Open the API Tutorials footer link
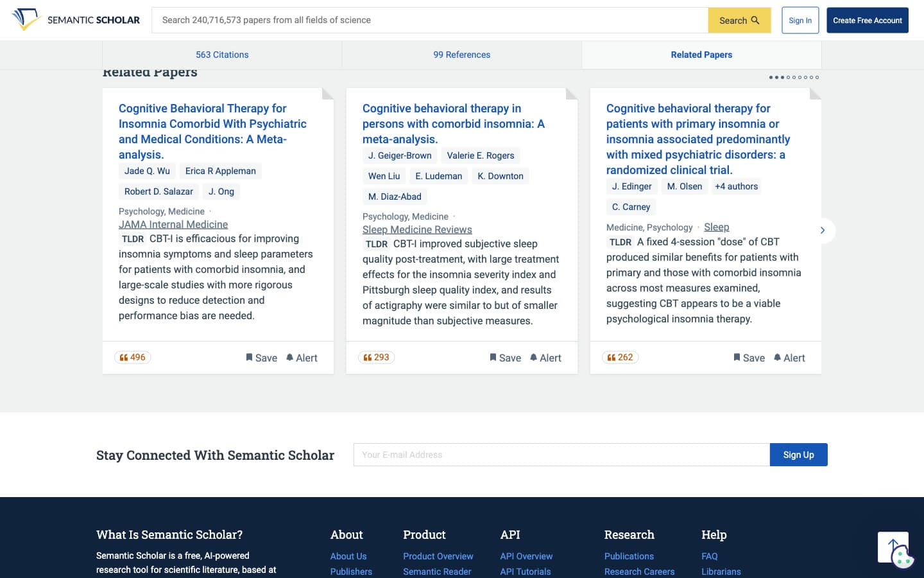Viewport: 924px width, 578px height. 526,572
